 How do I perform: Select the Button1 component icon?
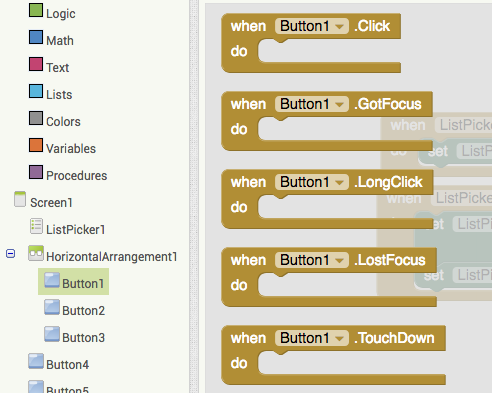(52, 280)
